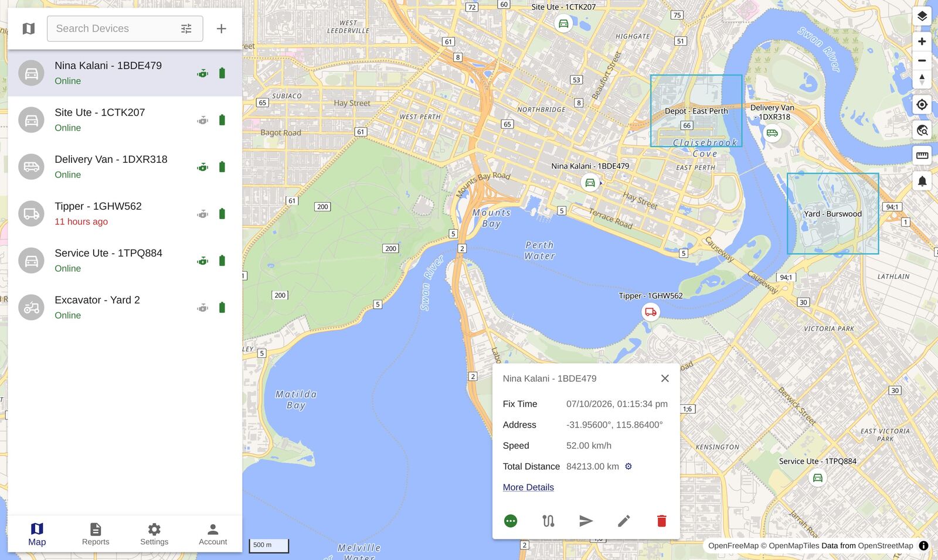Screen dimensions: 938x560
Task: Zoom in on the map
Action: tap(922, 42)
